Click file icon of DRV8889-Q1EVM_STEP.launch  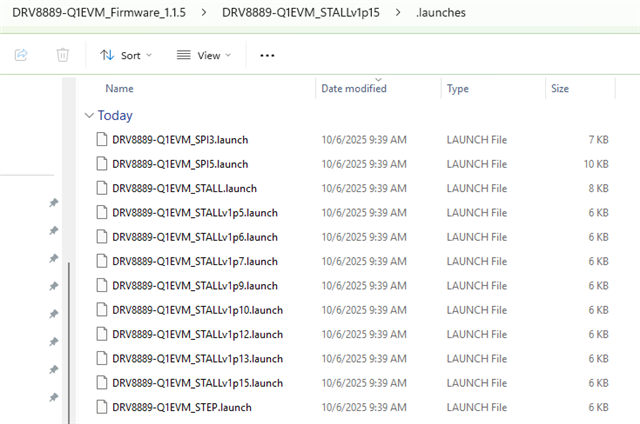point(102,407)
